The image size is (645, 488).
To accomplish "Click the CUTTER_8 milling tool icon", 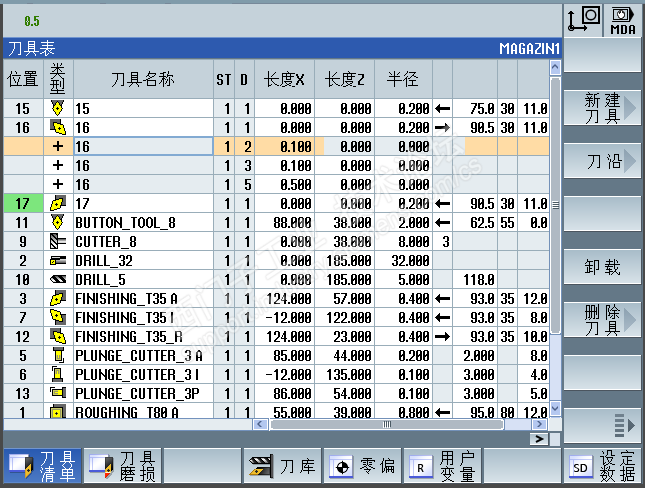I will (x=58, y=241).
